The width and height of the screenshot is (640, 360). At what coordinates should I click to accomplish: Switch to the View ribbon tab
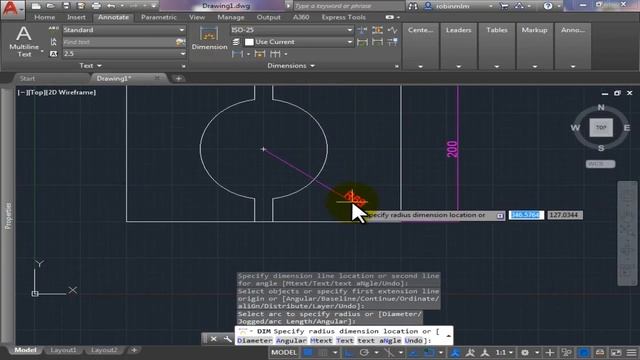click(x=197, y=17)
